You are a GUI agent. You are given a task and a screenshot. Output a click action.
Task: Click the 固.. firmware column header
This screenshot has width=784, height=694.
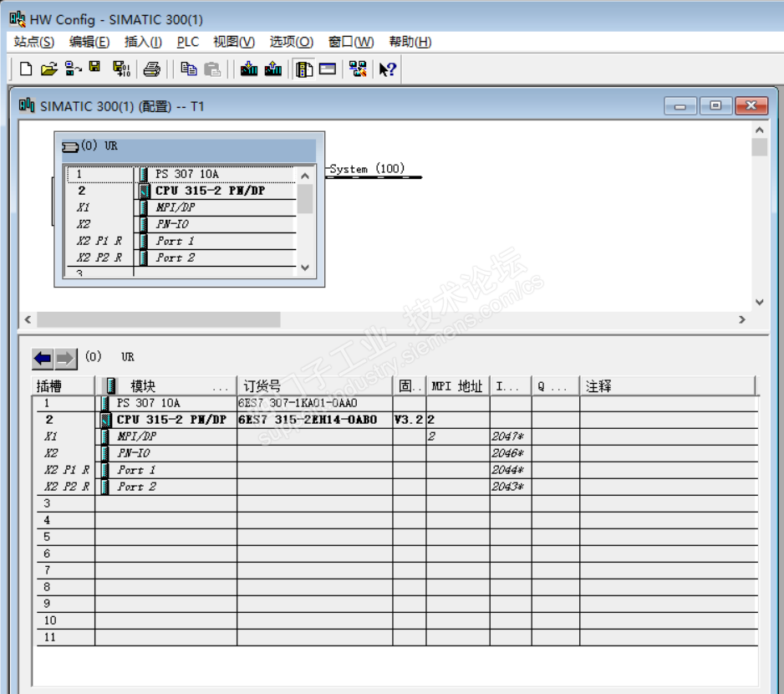tap(410, 385)
